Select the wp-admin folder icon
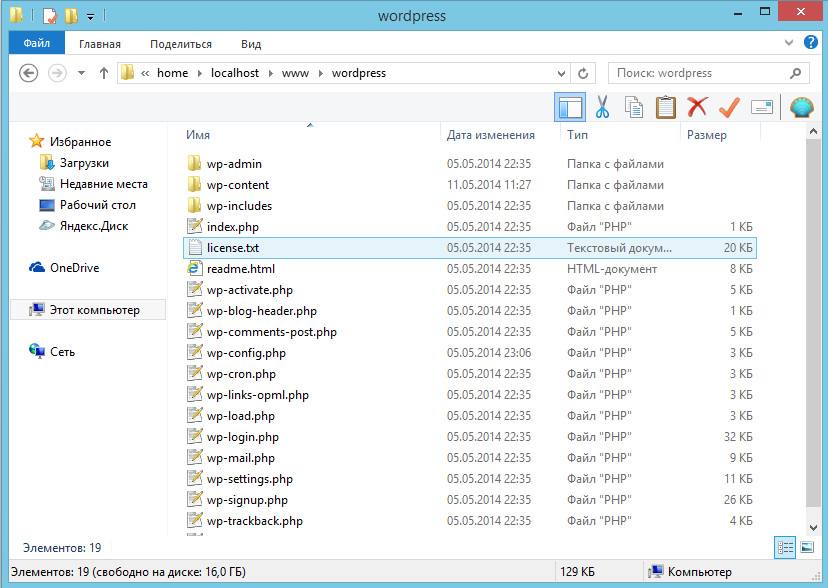828x588 pixels. 194,163
